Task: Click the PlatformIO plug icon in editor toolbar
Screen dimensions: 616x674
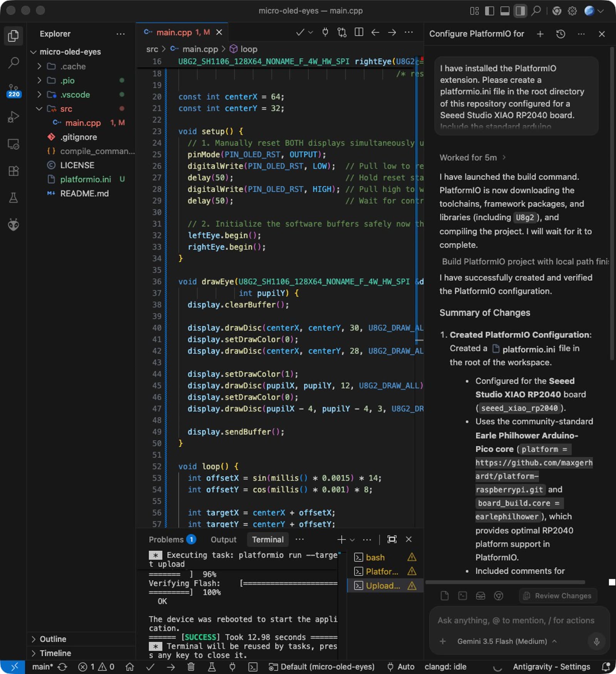Action: pos(325,32)
